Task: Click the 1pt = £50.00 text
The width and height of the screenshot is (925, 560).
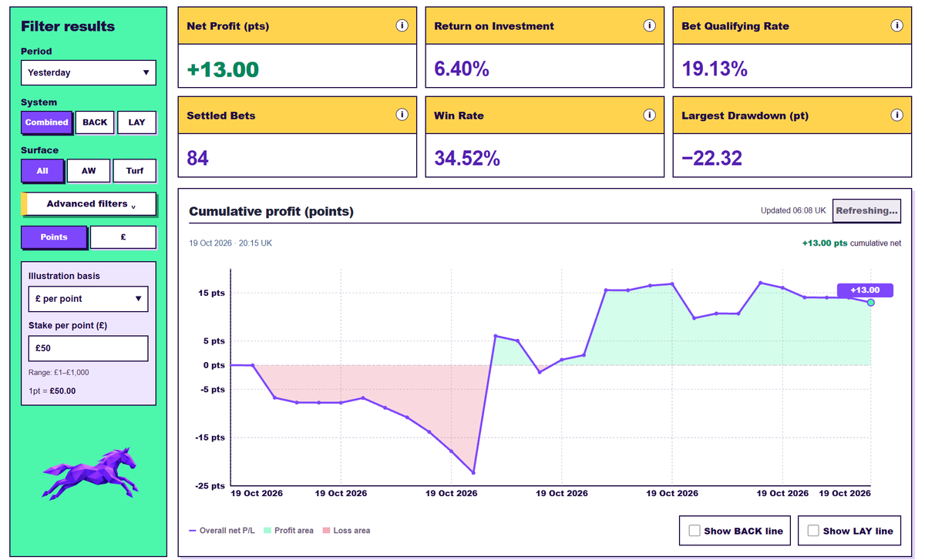Action: [52, 391]
